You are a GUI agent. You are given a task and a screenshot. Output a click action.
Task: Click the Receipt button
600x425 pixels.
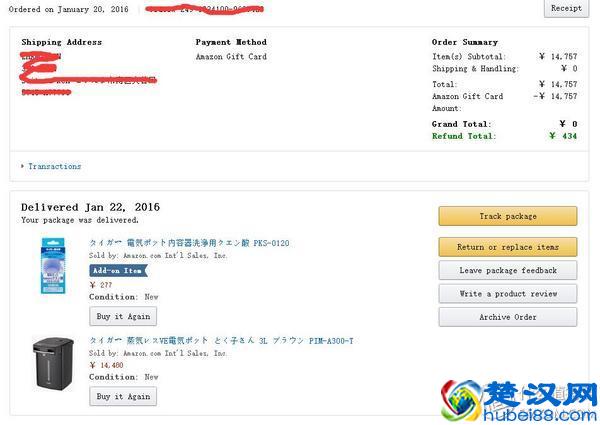pyautogui.click(x=566, y=8)
